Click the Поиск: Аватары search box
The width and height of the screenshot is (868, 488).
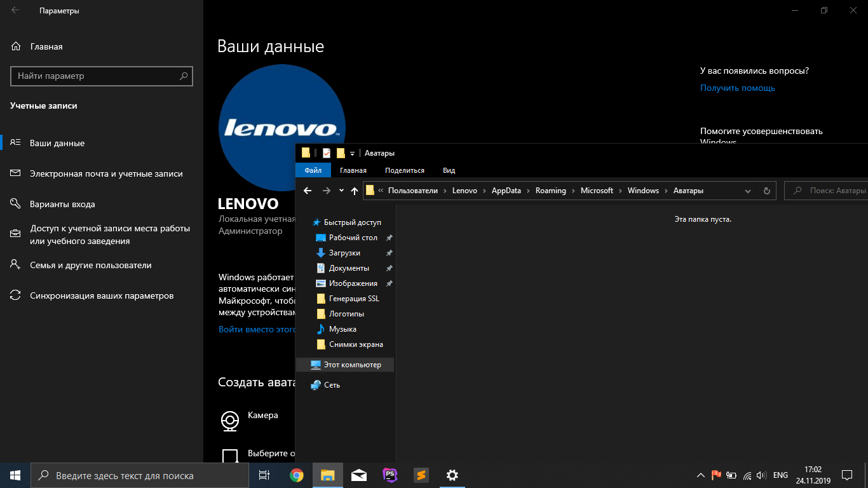click(x=826, y=191)
